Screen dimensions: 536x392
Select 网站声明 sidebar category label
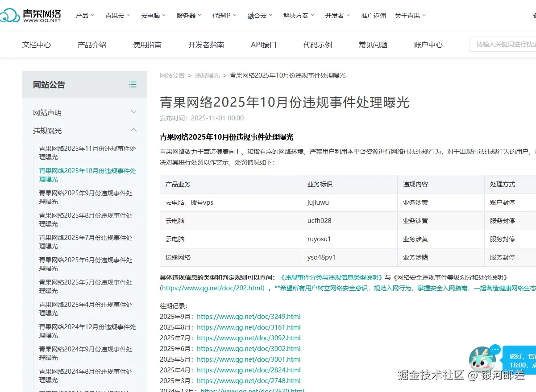point(47,112)
